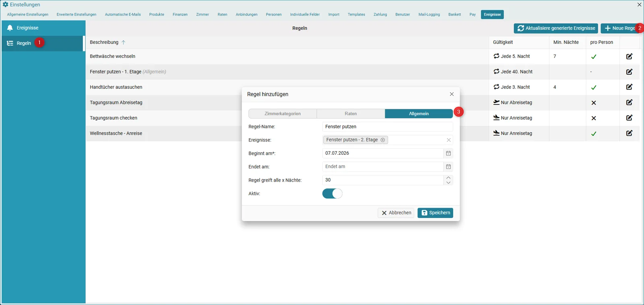This screenshot has height=305, width=644.
Task: Click the Endet am date field
Action: (x=383, y=167)
